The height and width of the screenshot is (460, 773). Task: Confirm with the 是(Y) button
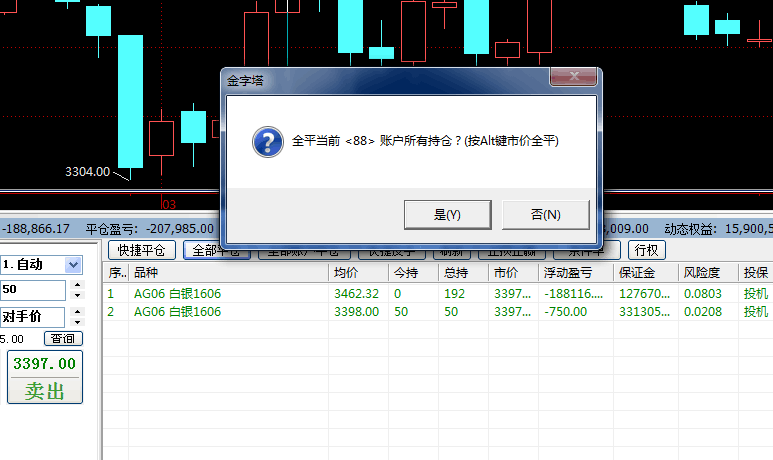(x=447, y=214)
